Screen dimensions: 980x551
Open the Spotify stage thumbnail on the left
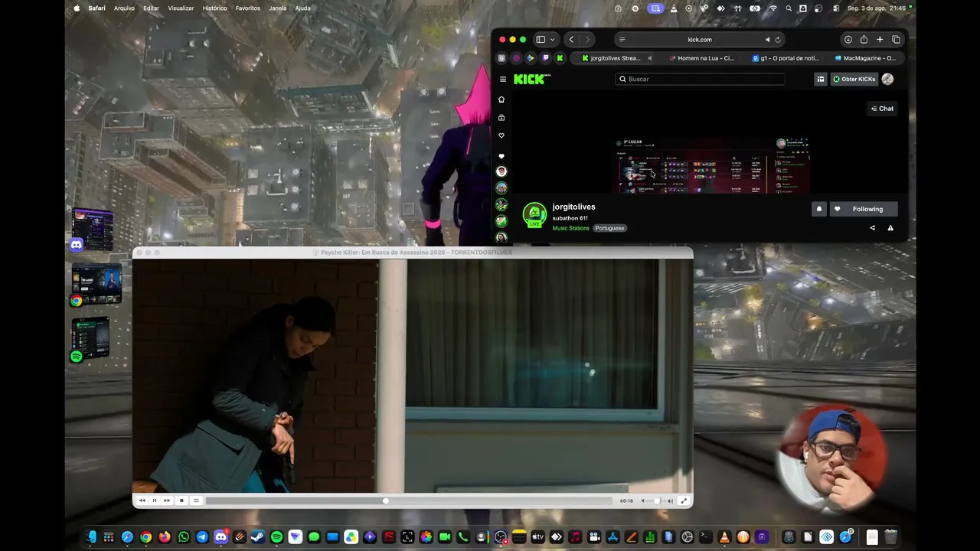click(90, 338)
